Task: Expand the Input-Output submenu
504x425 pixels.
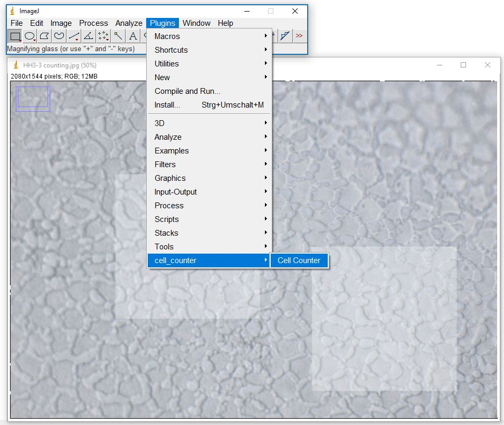Action: point(209,192)
